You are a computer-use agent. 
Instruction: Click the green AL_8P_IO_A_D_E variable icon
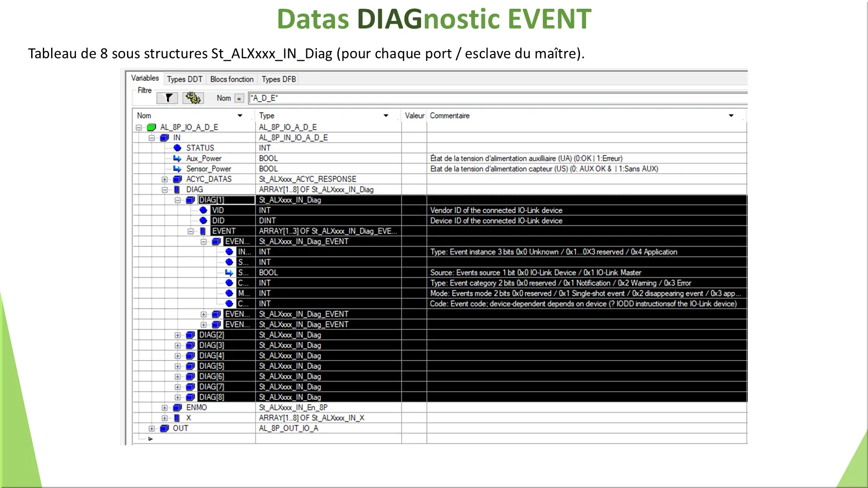151,127
